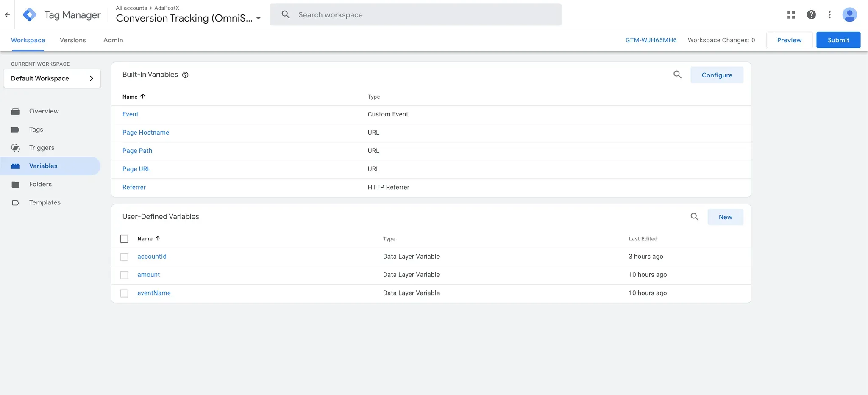Open the eventName variable
868x395 pixels.
point(154,293)
